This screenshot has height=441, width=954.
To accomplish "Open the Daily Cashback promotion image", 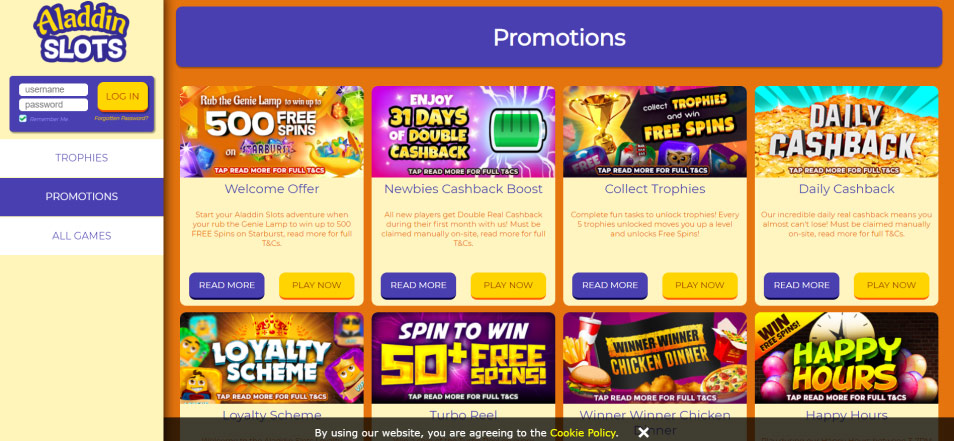I will tap(846, 131).
